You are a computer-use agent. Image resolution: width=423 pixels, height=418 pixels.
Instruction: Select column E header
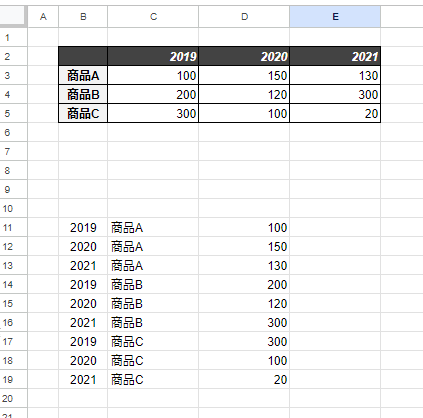point(335,17)
